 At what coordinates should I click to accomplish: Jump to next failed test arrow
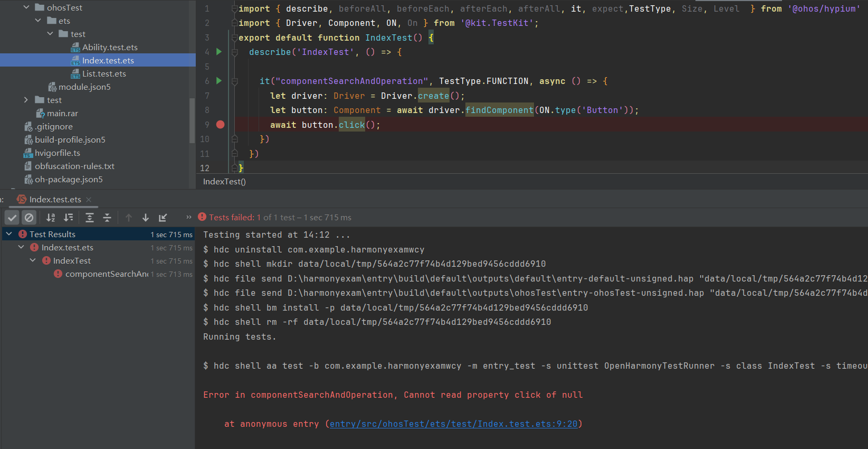(x=146, y=218)
